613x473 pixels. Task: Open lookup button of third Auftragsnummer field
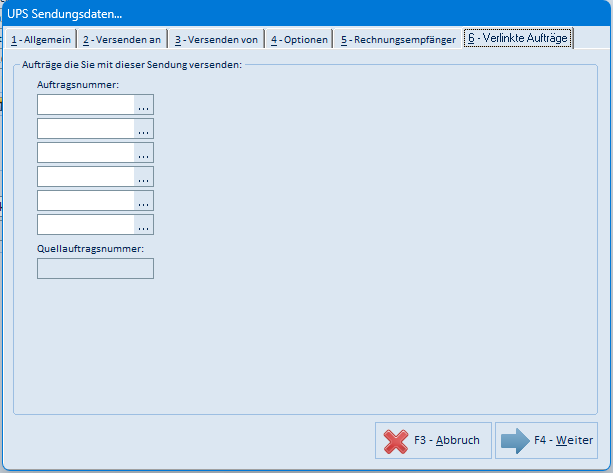(143, 152)
